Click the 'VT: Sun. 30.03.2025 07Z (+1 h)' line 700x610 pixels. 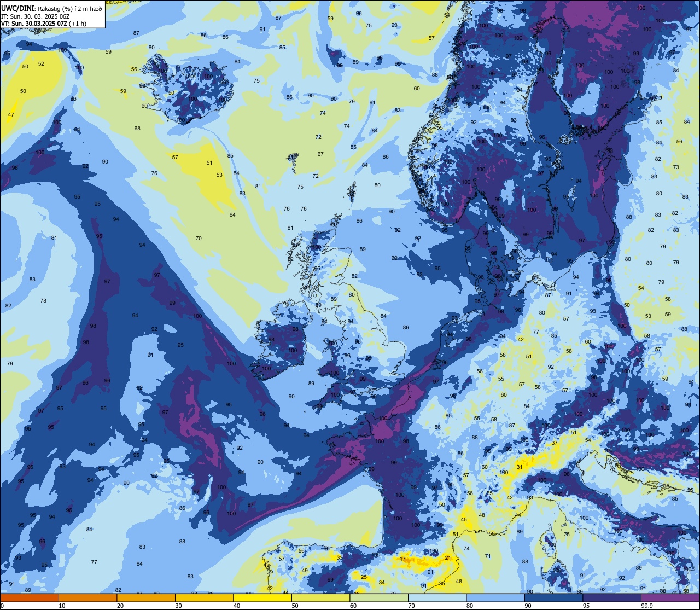(x=44, y=24)
